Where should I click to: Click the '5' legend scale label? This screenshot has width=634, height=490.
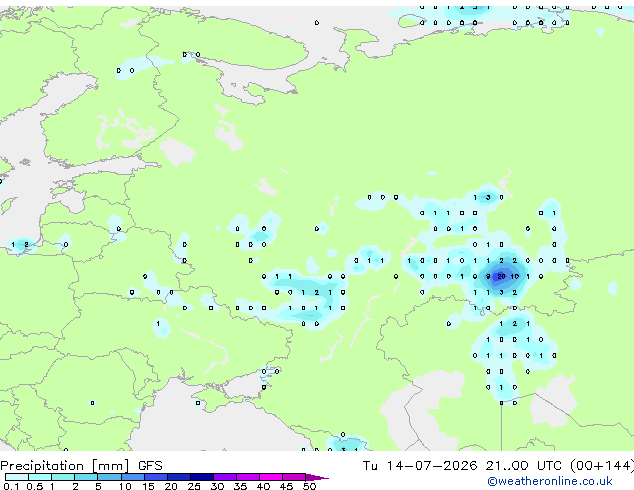(x=98, y=486)
